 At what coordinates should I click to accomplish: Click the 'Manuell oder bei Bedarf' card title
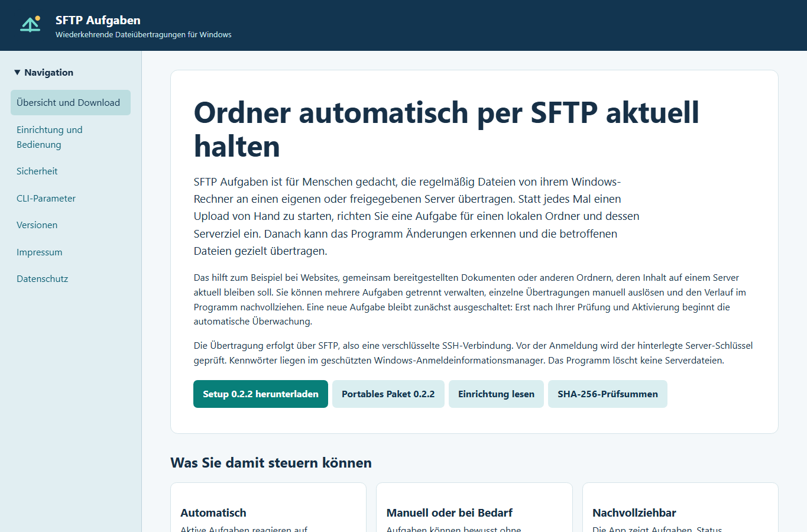pos(449,513)
